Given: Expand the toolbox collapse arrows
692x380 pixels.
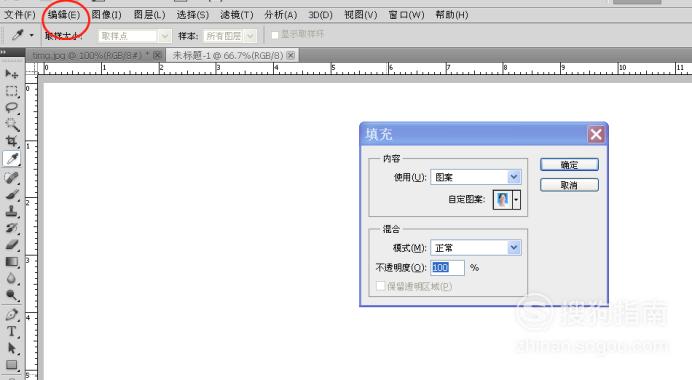Looking at the screenshot, I should click(x=3, y=52).
